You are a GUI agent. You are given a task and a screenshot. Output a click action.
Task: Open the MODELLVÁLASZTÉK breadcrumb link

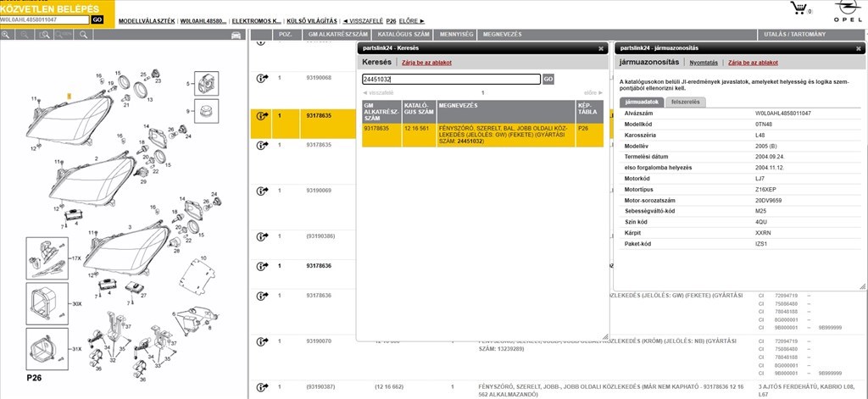pos(147,21)
